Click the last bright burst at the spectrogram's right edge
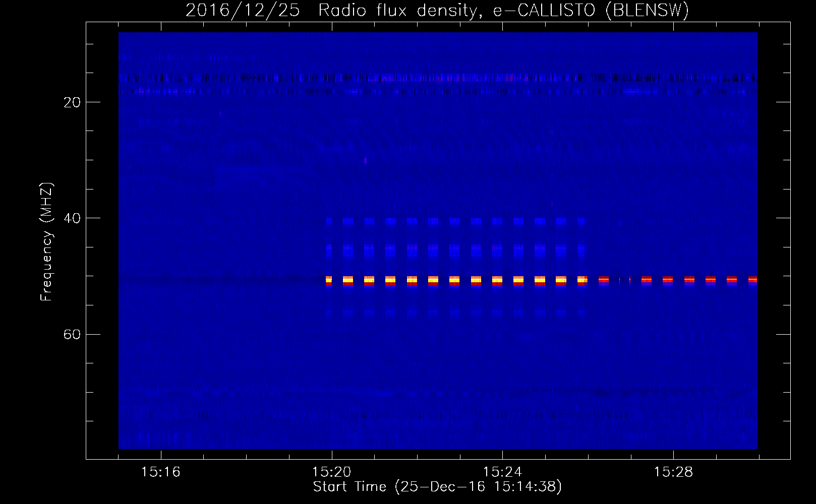Viewport: 816px width, 504px height. pyautogui.click(x=752, y=280)
